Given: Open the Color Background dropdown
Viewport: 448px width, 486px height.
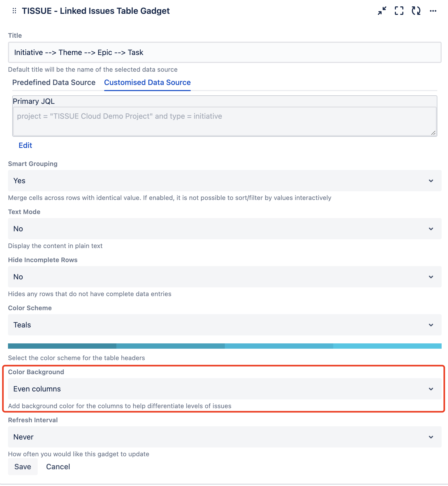Looking at the screenshot, I should (225, 389).
